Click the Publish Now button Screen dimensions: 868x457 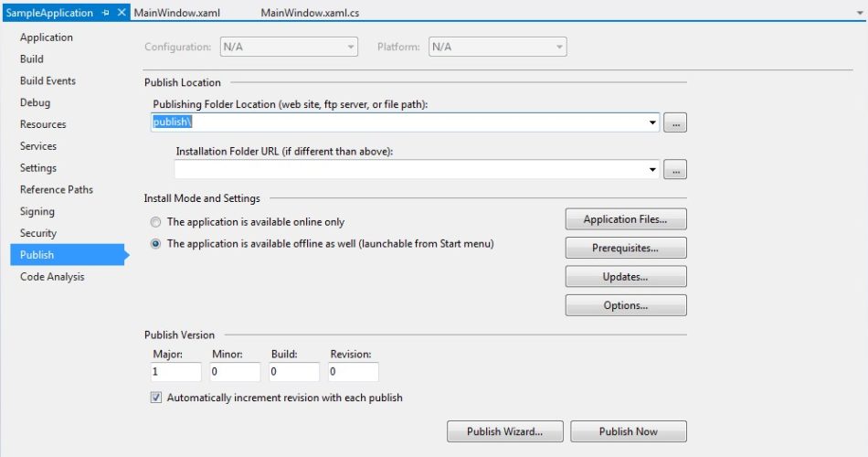coord(628,431)
